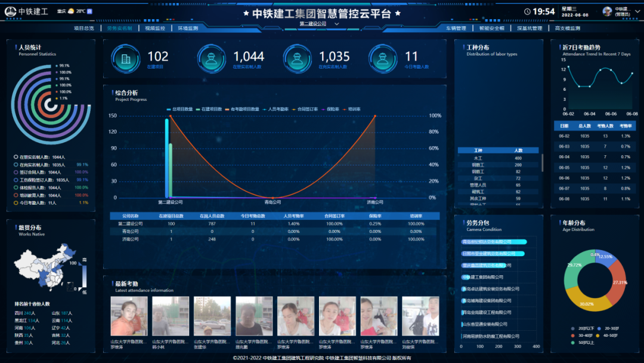Click the user avatar icon in header
The image size is (644, 363).
(x=607, y=11)
